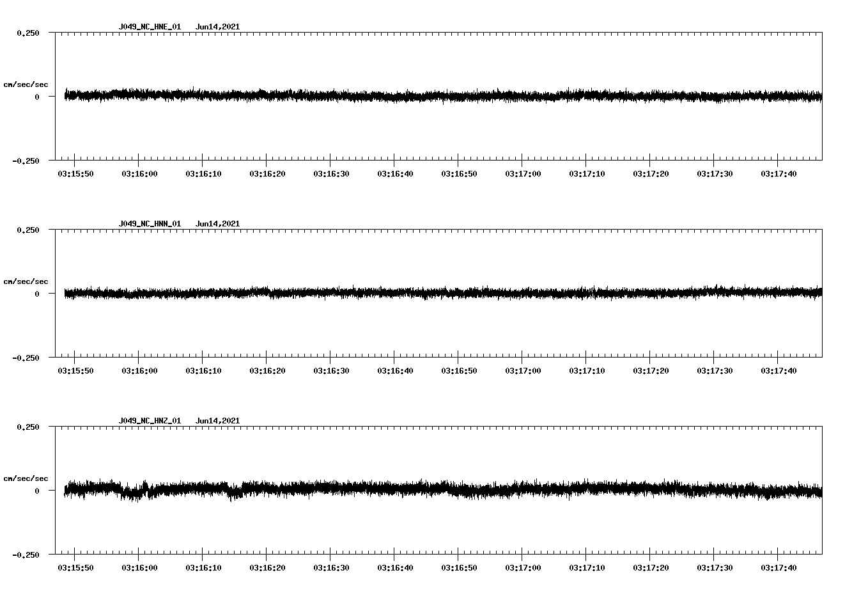Click the J049_NC_HNE_01 channel title
The width and height of the screenshot is (868, 591).
coord(150,27)
